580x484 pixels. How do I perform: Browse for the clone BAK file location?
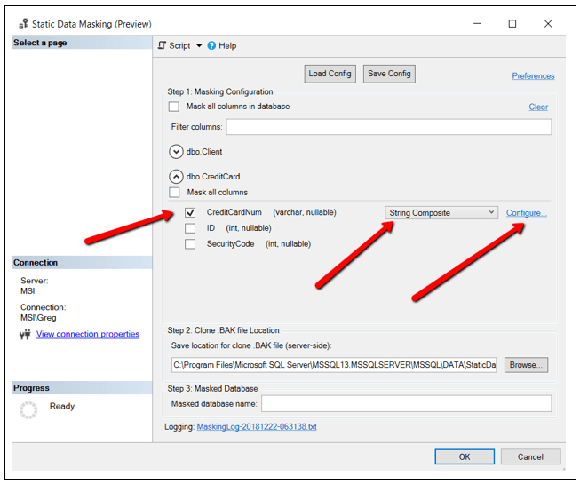click(526, 365)
